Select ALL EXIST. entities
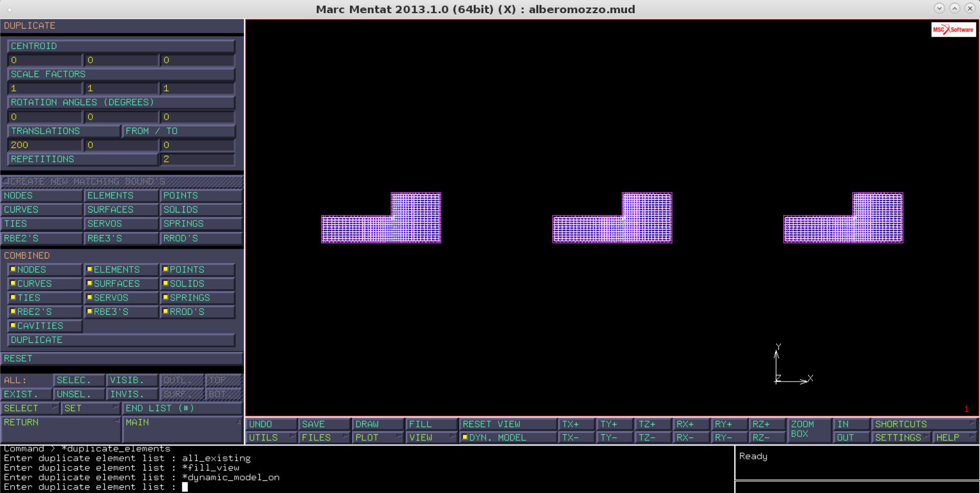980x493 pixels. 26,394
